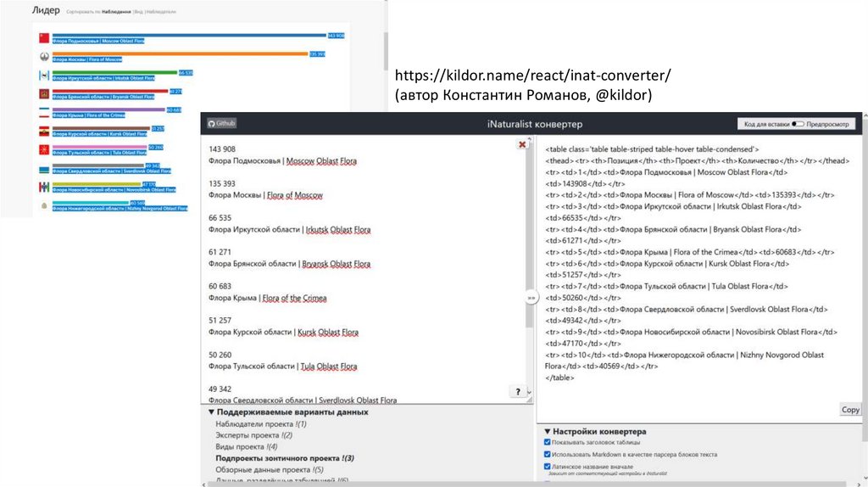Image resolution: width=868 pixels, height=487 pixels.
Task: Collapse the Поддерживаемые варианты данных section
Action: click(x=289, y=412)
